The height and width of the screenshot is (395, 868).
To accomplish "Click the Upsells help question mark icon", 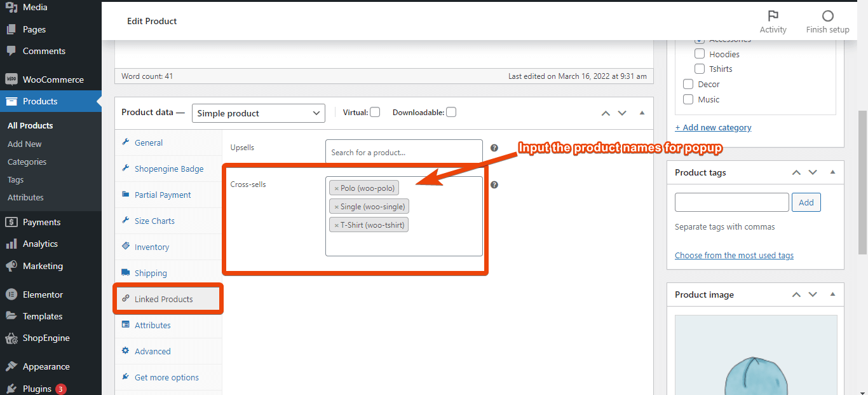I will (x=494, y=148).
